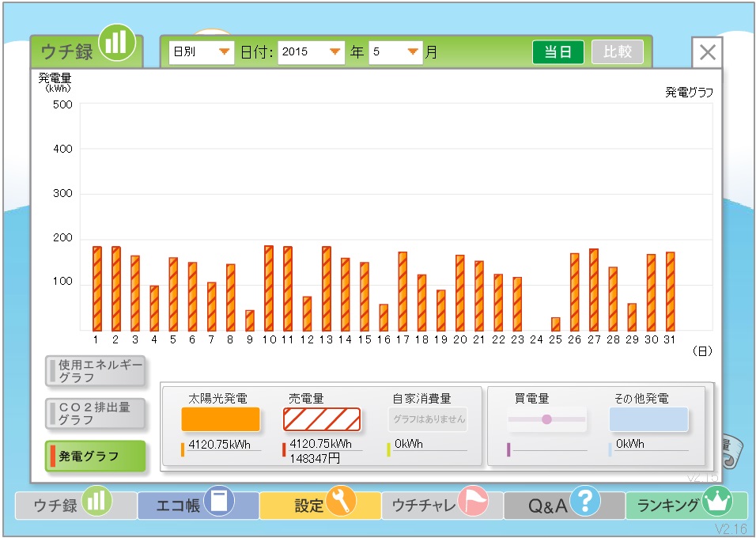The width and height of the screenshot is (756, 538).
Task: Open the 日別 view mode dropdown
Action: (x=202, y=52)
